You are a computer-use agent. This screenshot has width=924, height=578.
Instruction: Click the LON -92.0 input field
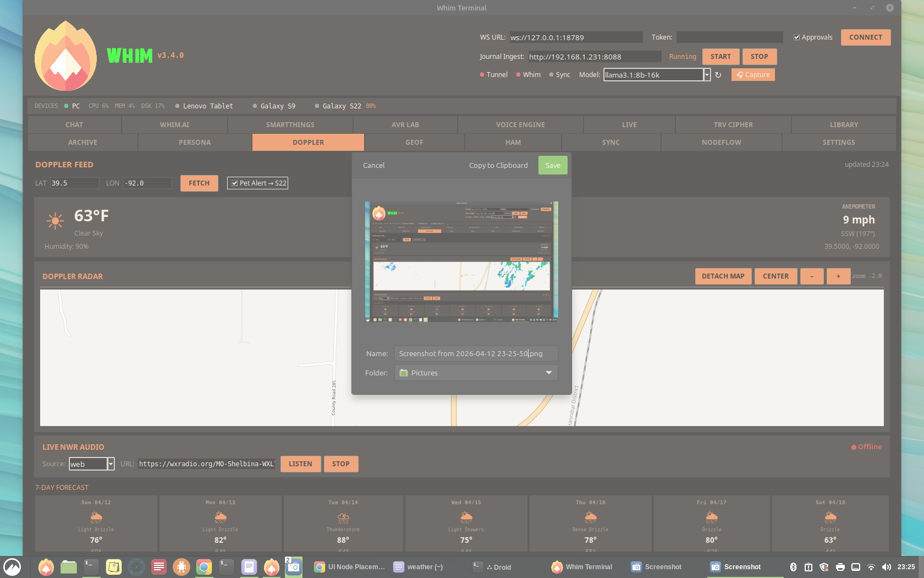coord(147,183)
